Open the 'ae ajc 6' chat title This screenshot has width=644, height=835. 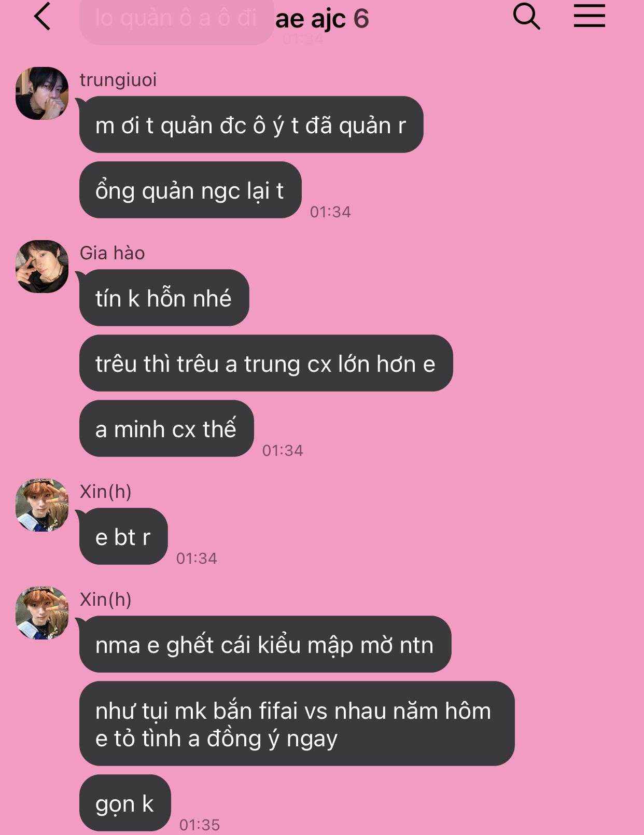tap(322, 19)
